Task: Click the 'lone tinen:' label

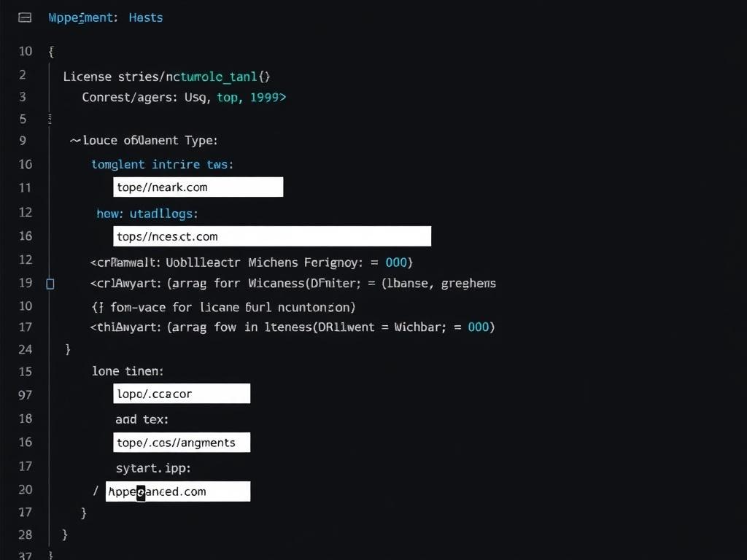Action: coord(128,371)
